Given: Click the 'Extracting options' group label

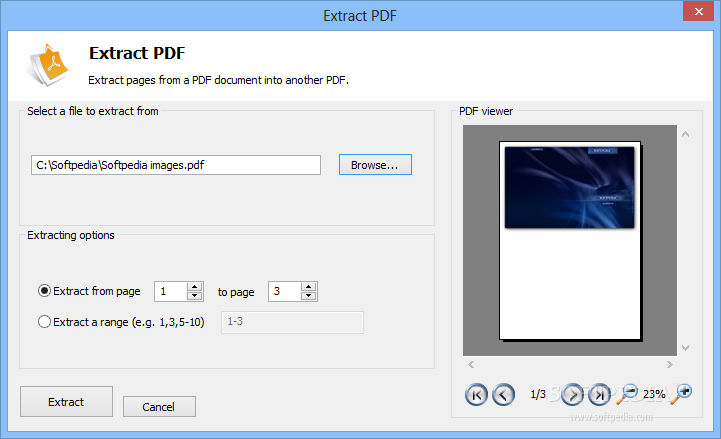Looking at the screenshot, I should 71,235.
